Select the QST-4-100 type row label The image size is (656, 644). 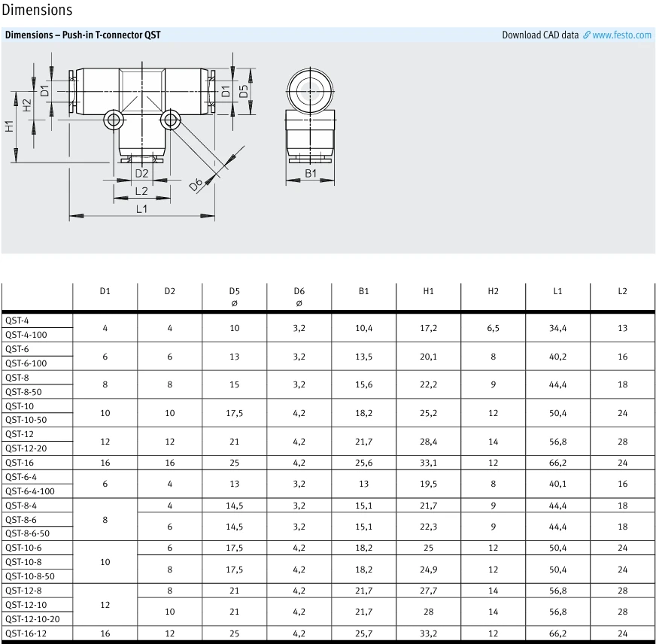[x=26, y=335]
